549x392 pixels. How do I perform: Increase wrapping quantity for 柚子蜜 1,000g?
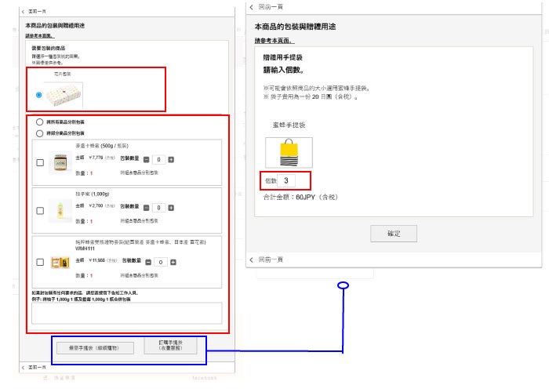pyautogui.click(x=171, y=208)
